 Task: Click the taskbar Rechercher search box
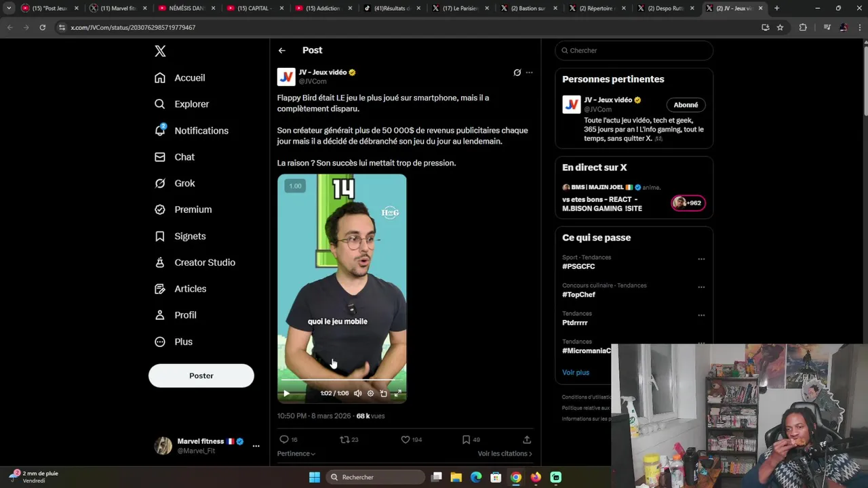pos(375,477)
